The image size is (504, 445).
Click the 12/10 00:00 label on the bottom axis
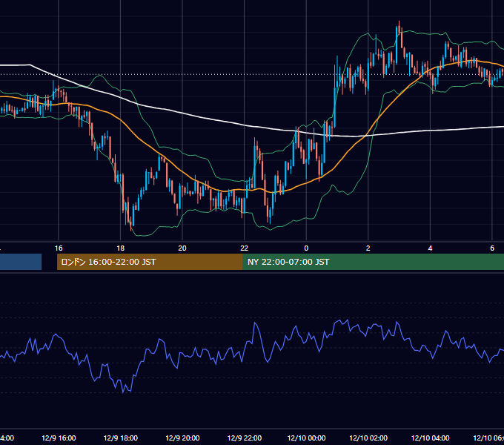(306, 438)
